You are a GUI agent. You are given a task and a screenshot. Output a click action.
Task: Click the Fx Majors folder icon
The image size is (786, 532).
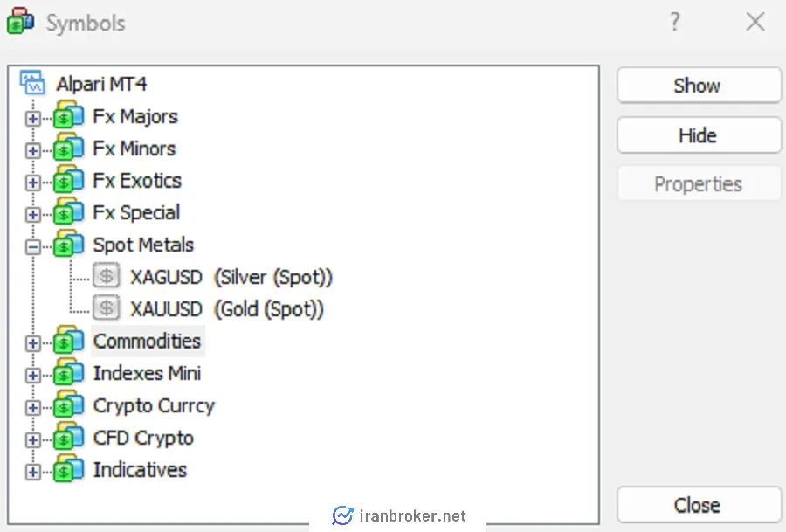(x=69, y=117)
